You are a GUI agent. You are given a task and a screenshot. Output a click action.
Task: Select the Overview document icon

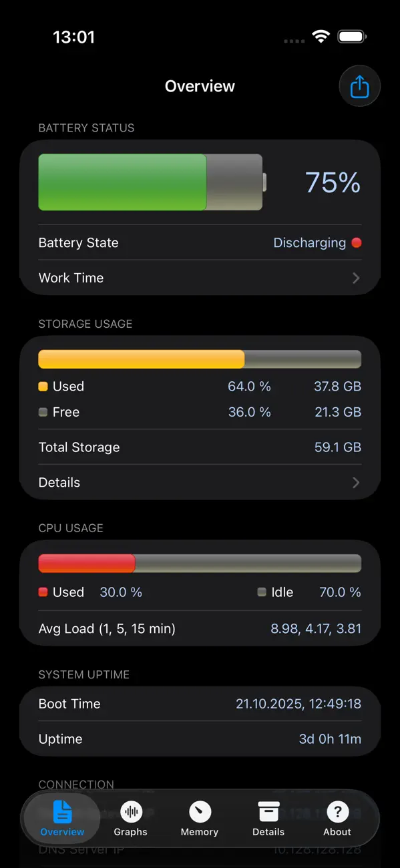(62, 811)
